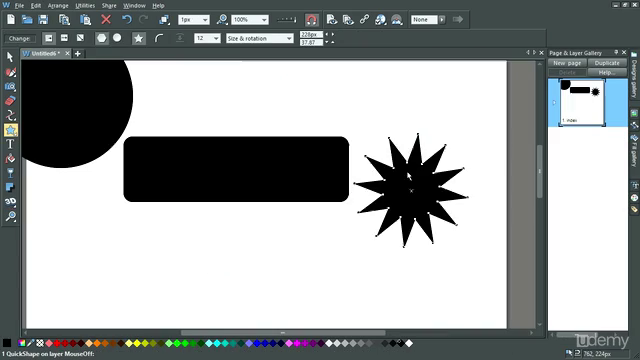Toggle curved corners button
Viewport: 640px width, 360px height.
159,38
